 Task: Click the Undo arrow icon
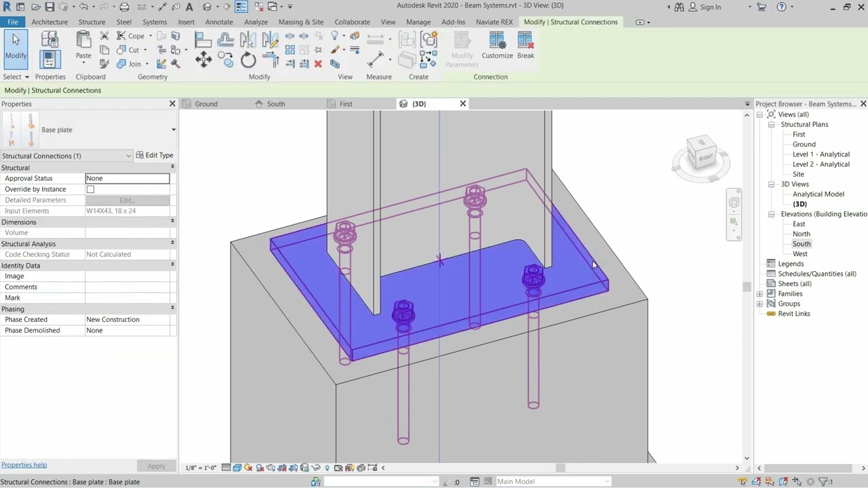click(83, 7)
